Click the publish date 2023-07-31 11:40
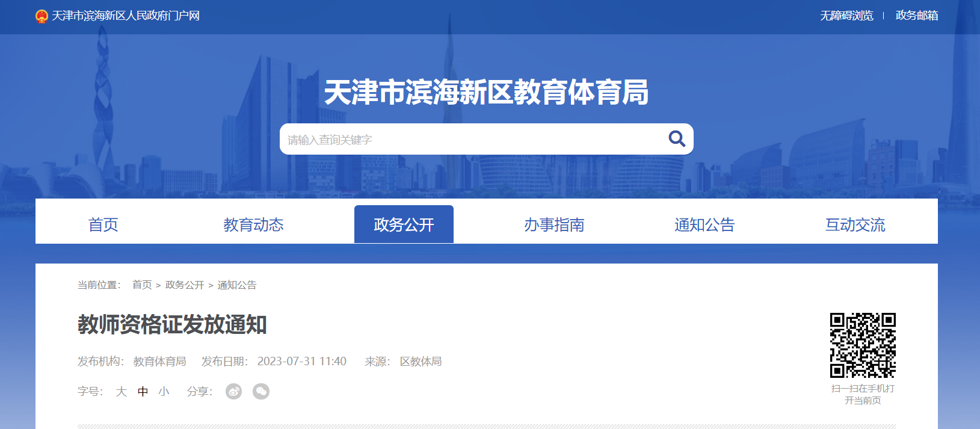Image resolution: width=980 pixels, height=429 pixels. point(302,361)
